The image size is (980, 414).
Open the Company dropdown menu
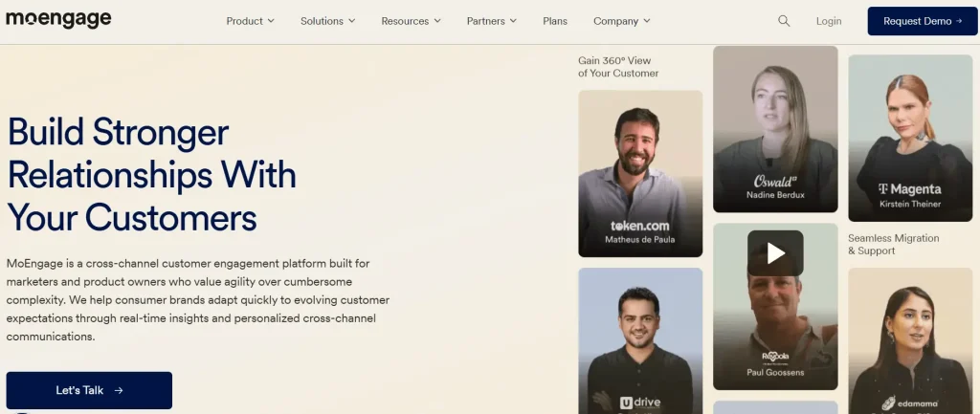point(621,21)
